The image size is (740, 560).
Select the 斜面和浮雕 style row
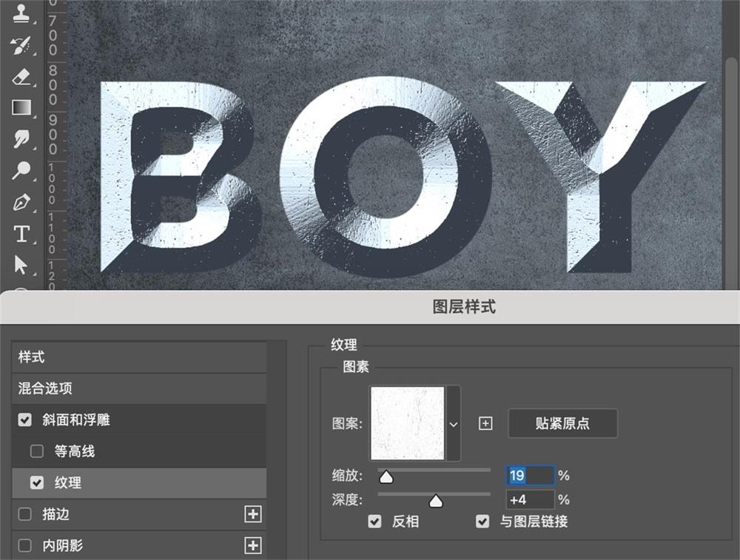click(139, 420)
